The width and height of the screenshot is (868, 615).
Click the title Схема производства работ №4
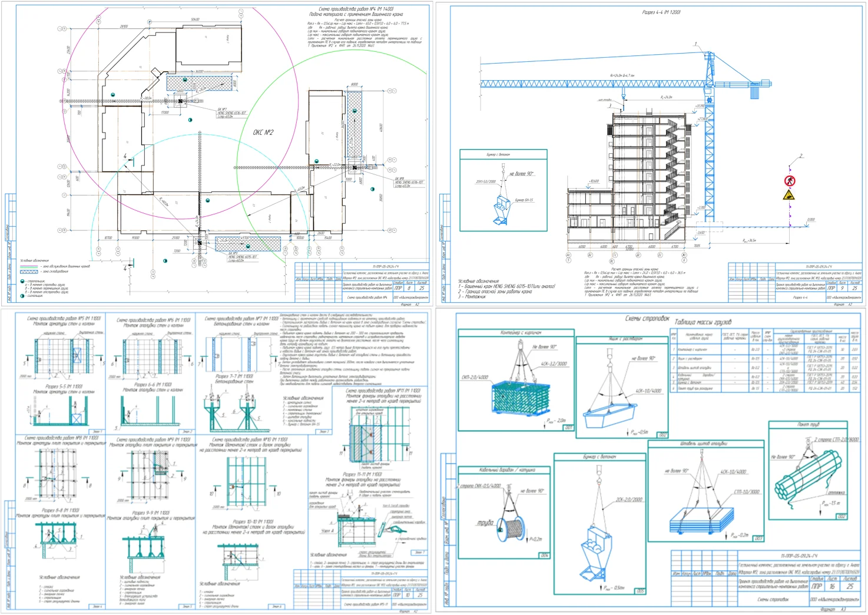356,9
